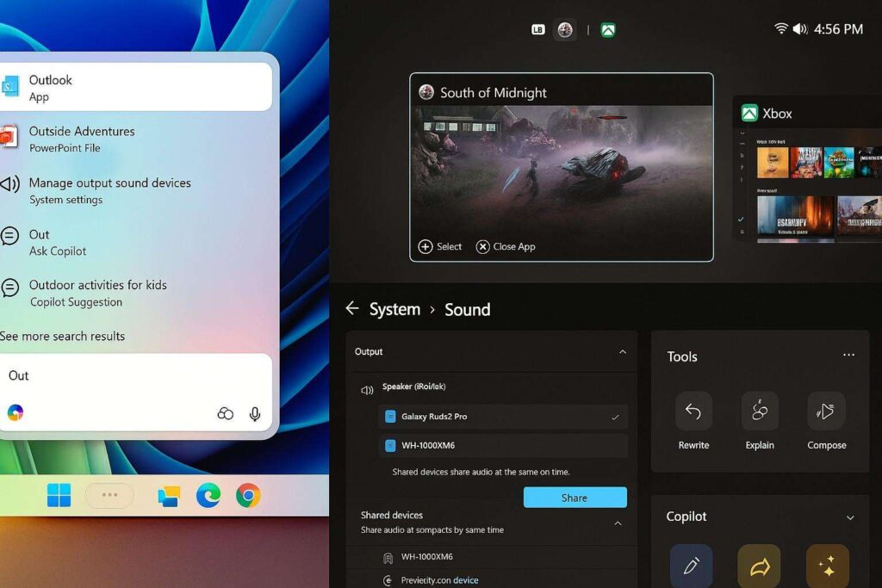Collapse the Copilot panel with its chevron
Image resolution: width=882 pixels, height=588 pixels.
[x=848, y=517]
